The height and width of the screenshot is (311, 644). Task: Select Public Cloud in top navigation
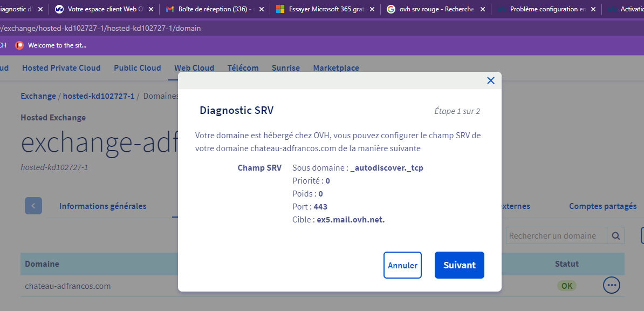pyautogui.click(x=137, y=67)
